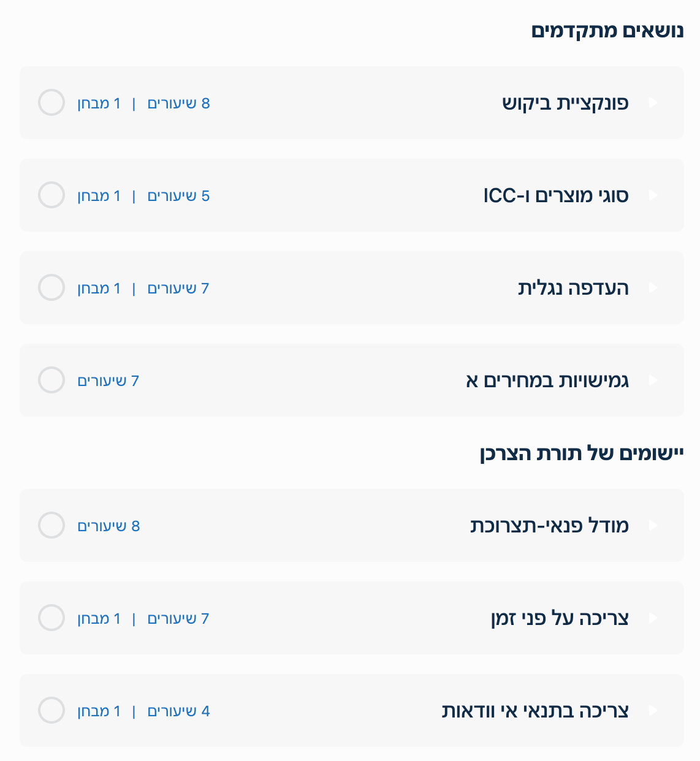Expand the צריכה בתנאי אי וודאות arrow
Screen dimensions: 700x761
(653, 711)
